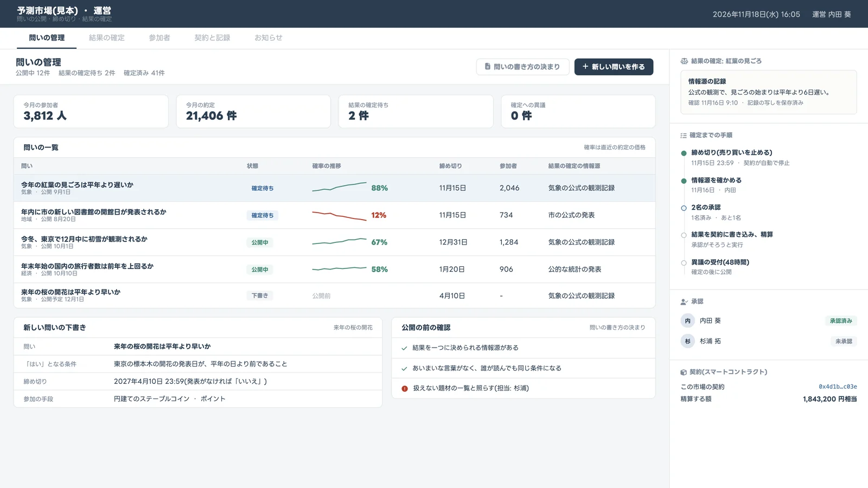The width and height of the screenshot is (868, 488).
Task: Click the green step dot for 締め切り(売り買いを止める)
Action: click(x=684, y=153)
